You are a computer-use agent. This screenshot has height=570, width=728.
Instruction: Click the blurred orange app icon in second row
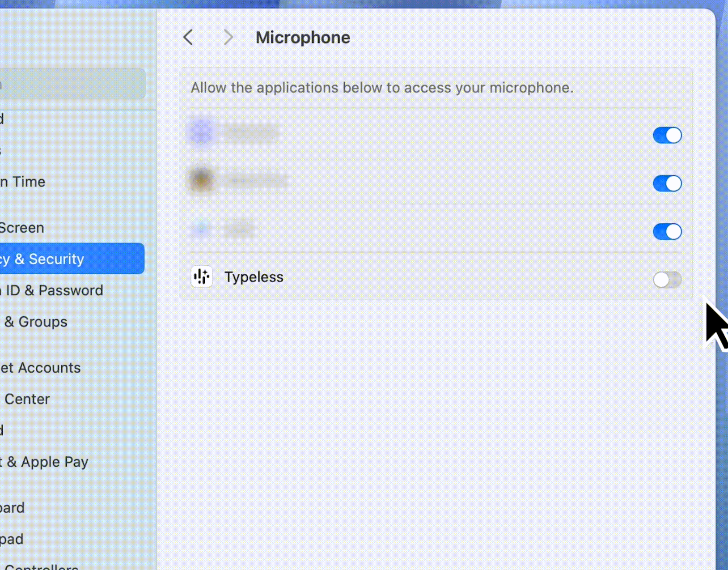tap(202, 180)
